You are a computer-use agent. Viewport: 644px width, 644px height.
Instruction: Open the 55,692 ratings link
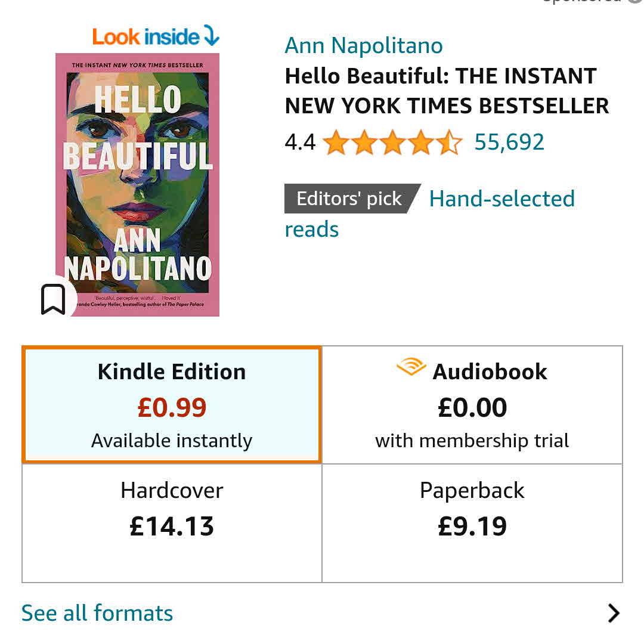click(x=509, y=143)
